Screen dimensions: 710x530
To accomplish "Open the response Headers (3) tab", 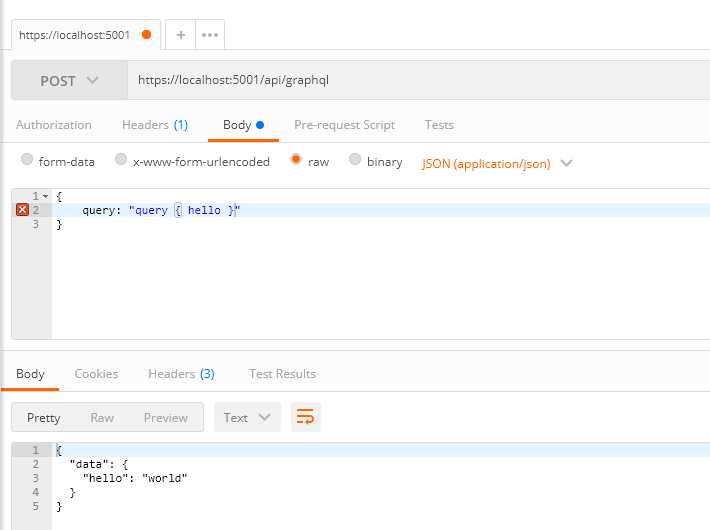I will (x=181, y=374).
